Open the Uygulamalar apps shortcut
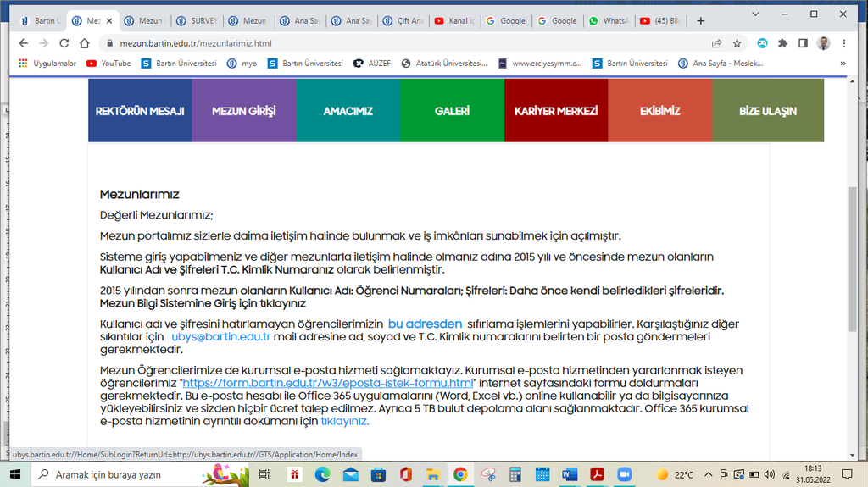This screenshot has height=487, width=868. 47,64
